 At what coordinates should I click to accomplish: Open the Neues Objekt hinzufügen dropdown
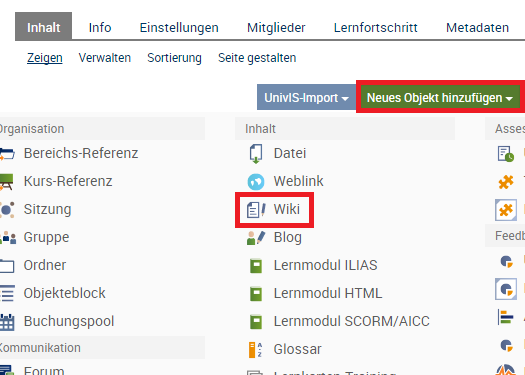click(x=440, y=98)
